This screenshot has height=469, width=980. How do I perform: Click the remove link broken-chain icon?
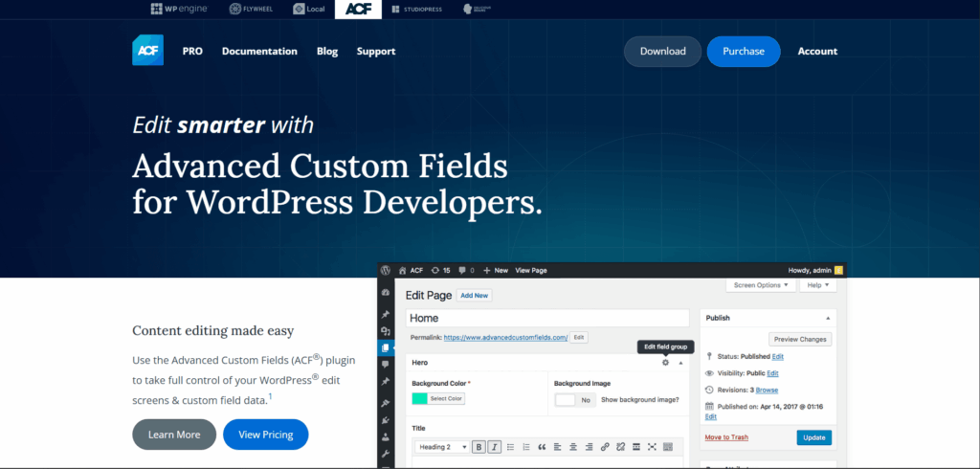(620, 447)
